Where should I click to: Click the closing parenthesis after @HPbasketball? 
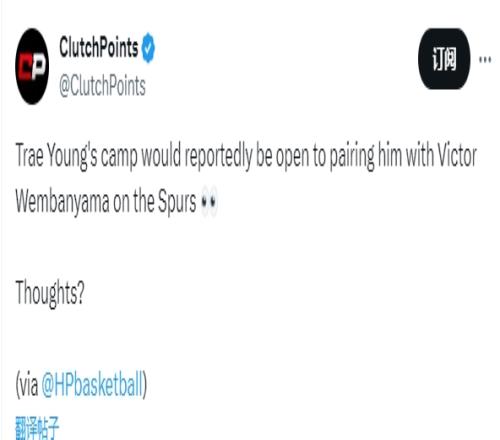(145, 384)
